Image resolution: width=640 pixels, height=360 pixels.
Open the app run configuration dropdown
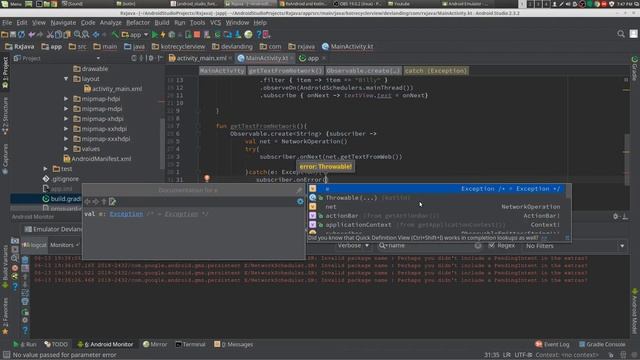(x=135, y=35)
